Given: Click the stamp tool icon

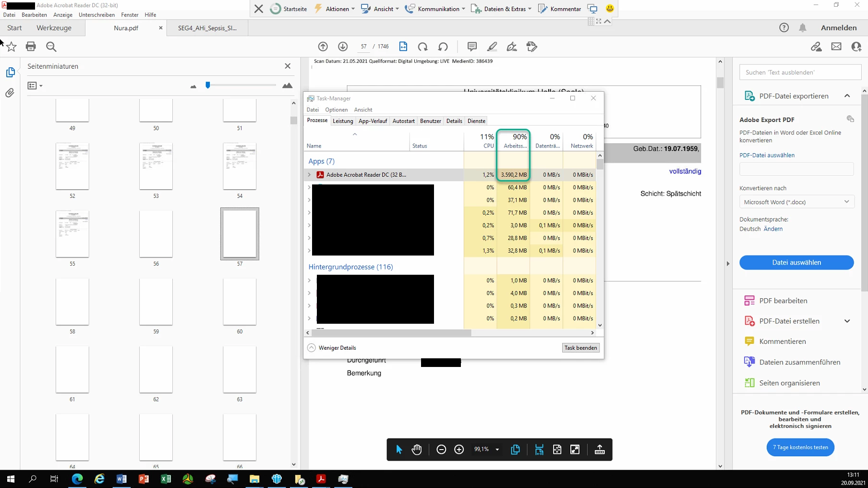Looking at the screenshot, I should (532, 47).
